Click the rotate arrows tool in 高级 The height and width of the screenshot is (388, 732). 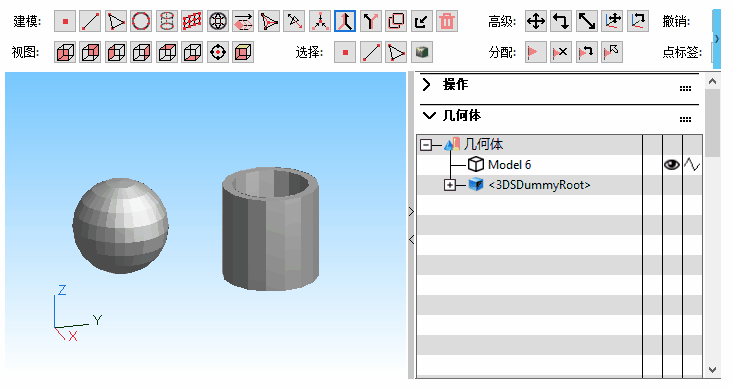click(561, 21)
